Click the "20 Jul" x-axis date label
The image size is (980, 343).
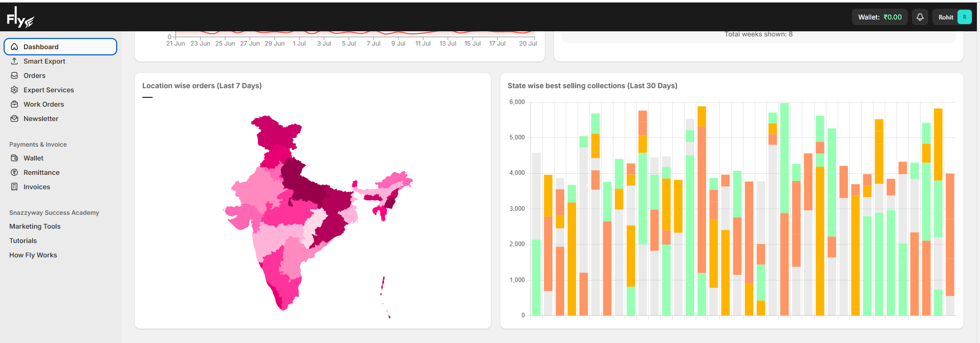click(x=527, y=44)
